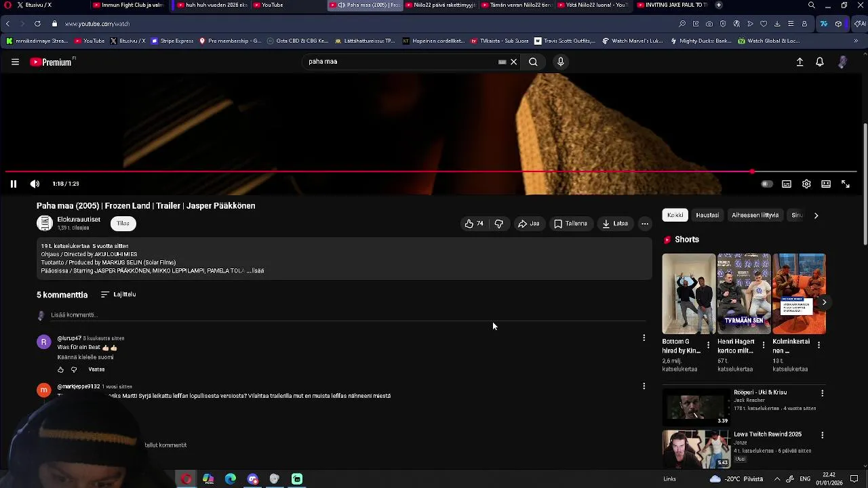Open YouTube create/upload icon
The height and width of the screenshot is (488, 868).
pos(800,62)
